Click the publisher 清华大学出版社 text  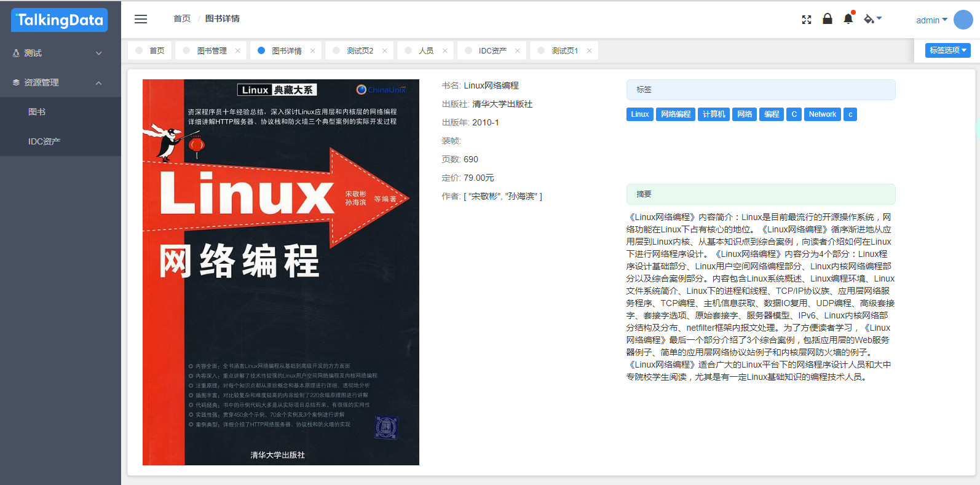pyautogui.click(x=502, y=104)
